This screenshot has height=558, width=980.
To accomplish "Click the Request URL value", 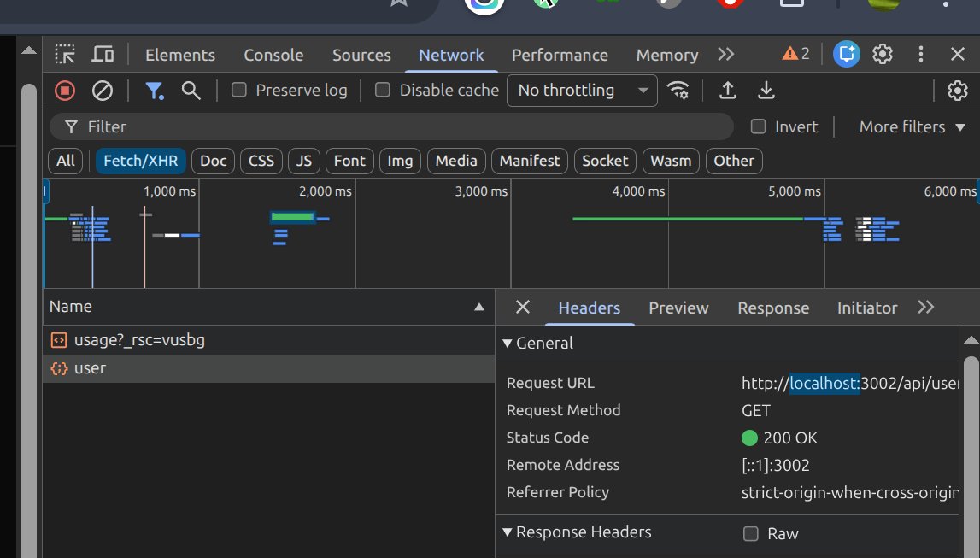I will pos(849,383).
